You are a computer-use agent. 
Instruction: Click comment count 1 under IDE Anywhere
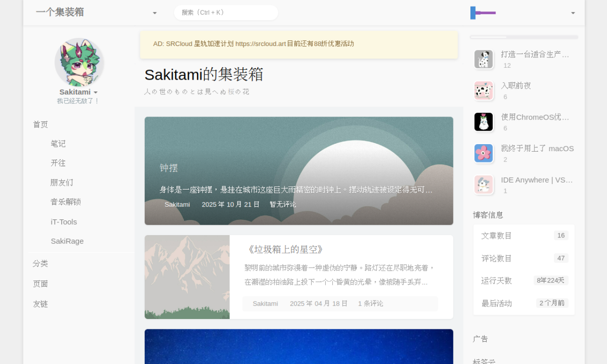coord(506,191)
